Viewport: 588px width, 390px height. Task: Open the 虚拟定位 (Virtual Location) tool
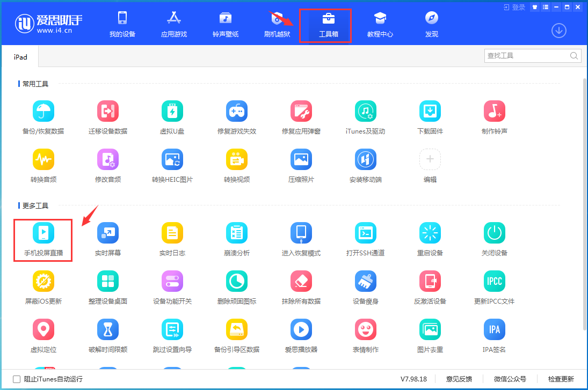pyautogui.click(x=43, y=335)
